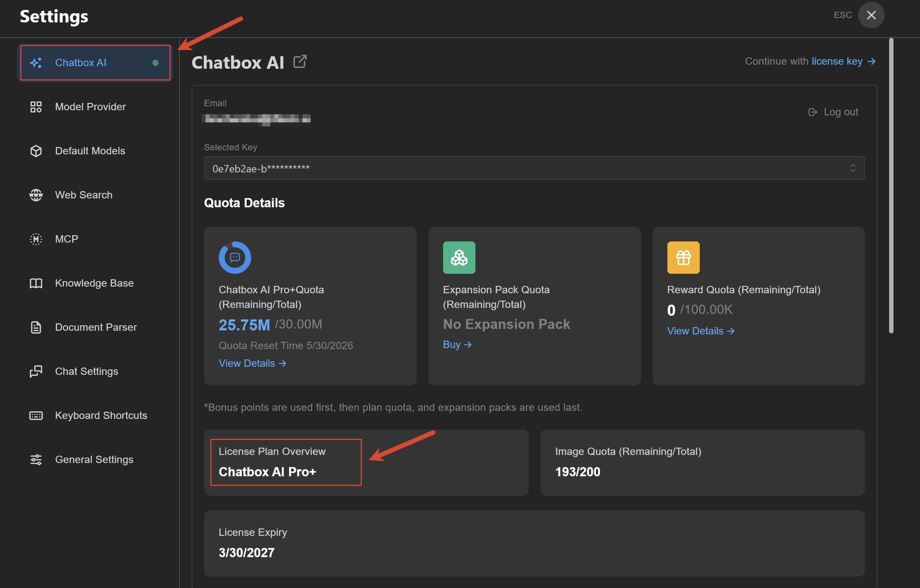Click the Email label
This screenshot has height=588, width=920.
(x=215, y=103)
